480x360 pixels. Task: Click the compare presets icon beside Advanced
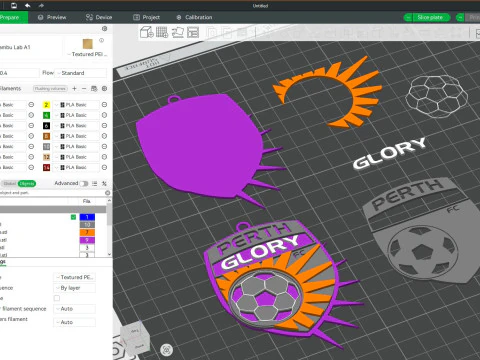click(x=104, y=183)
